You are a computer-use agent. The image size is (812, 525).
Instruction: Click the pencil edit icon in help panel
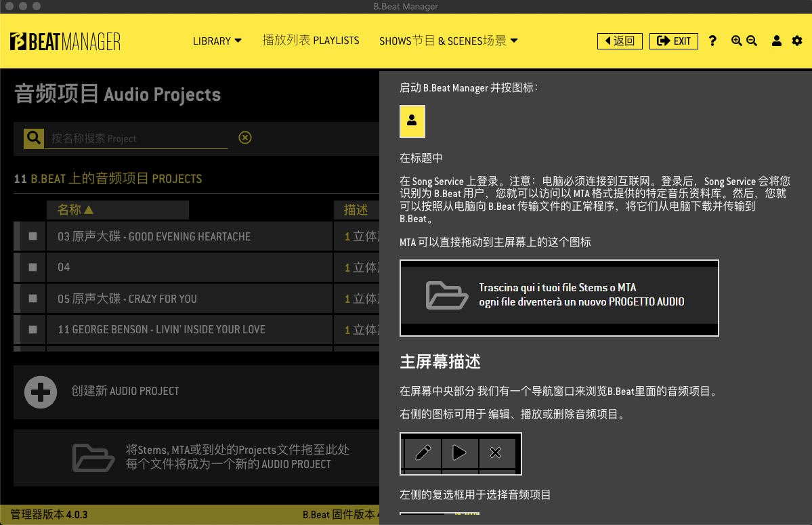(x=423, y=453)
